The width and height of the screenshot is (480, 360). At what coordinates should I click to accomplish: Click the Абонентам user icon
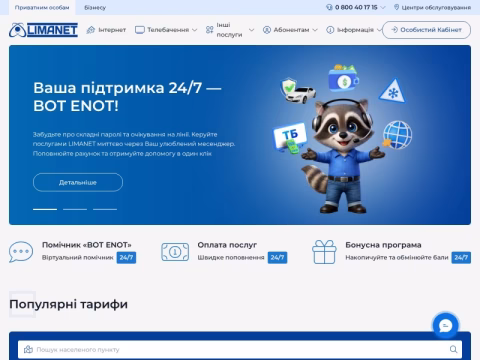(x=267, y=30)
